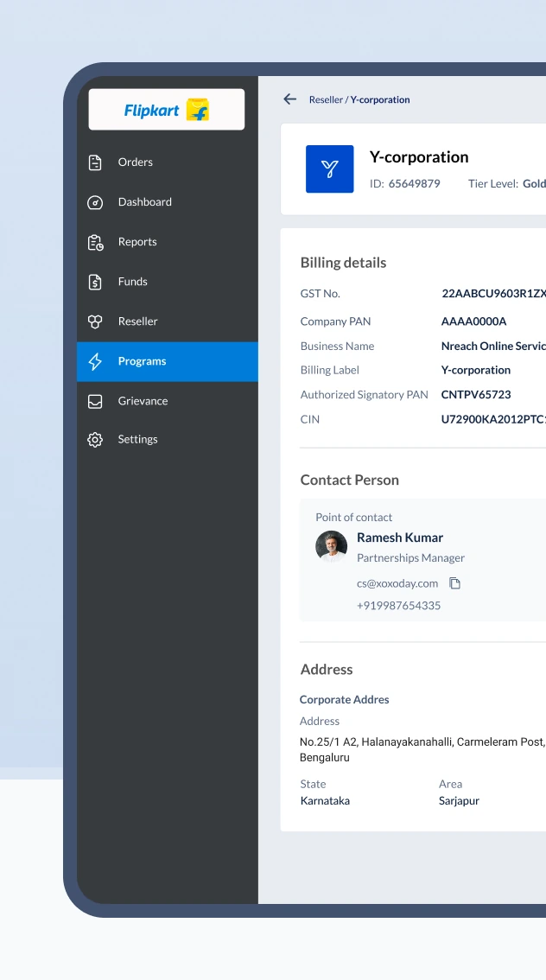The image size is (546, 980).
Task: Click the Flipkart logo
Action: coord(166,110)
